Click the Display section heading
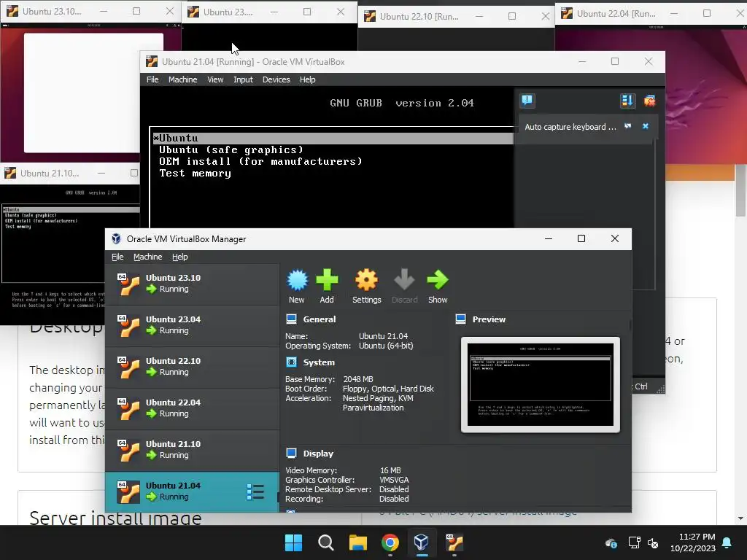The image size is (747, 560). point(318,454)
